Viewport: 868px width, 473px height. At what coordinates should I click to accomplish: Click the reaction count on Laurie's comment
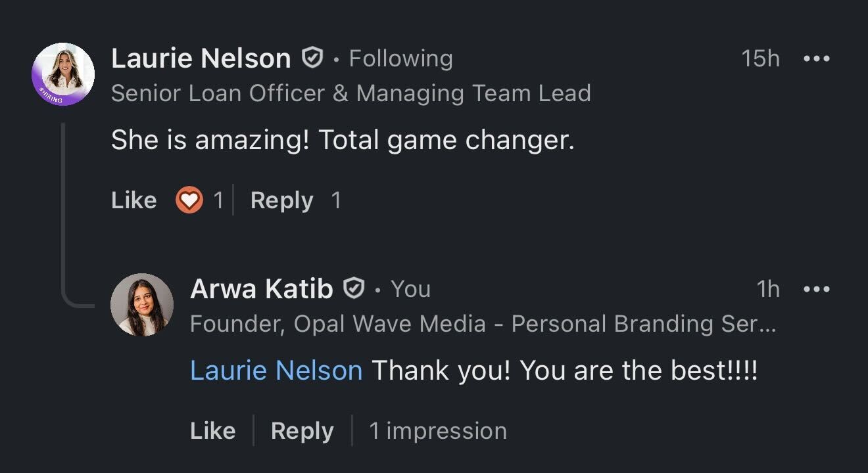[218, 200]
